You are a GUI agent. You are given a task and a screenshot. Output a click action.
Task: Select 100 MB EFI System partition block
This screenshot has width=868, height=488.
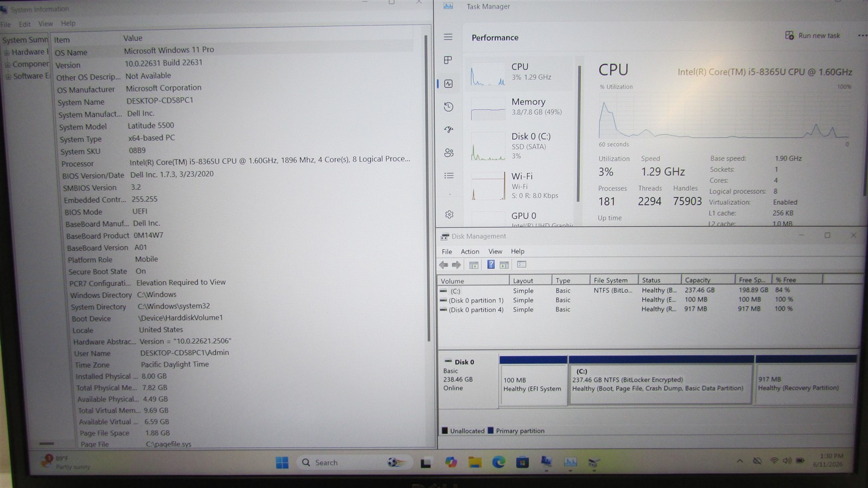pos(533,381)
